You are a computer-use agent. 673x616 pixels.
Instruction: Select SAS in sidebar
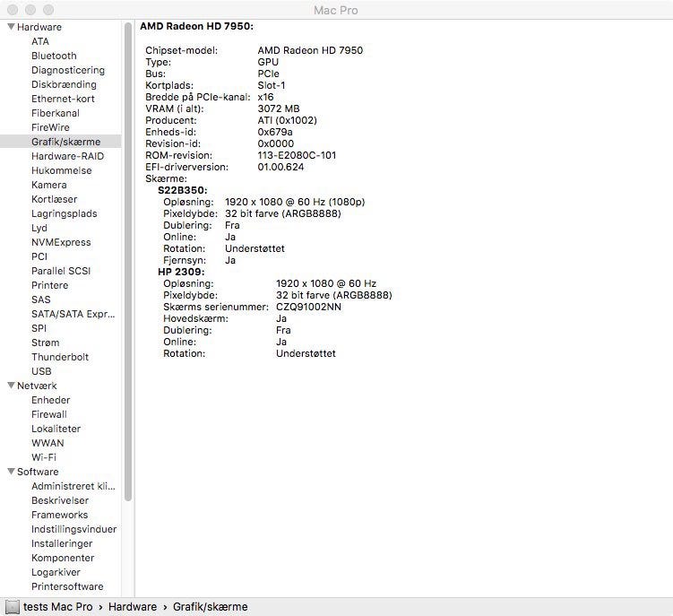[41, 299]
